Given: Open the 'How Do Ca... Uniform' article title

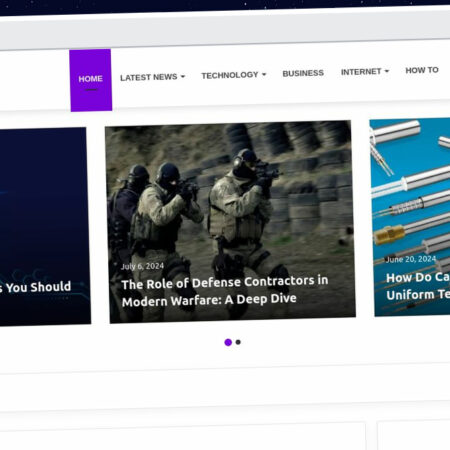Looking at the screenshot, I should coord(418,286).
